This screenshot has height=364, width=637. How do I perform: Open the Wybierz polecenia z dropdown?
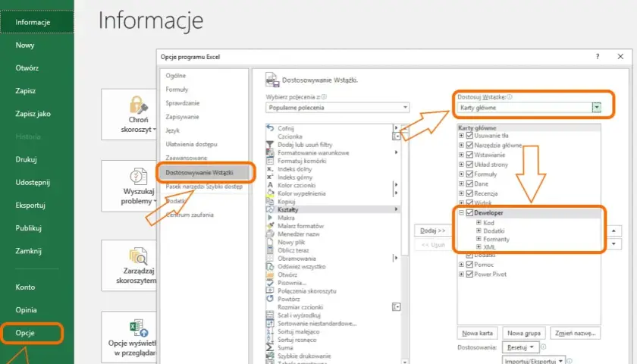pos(337,108)
